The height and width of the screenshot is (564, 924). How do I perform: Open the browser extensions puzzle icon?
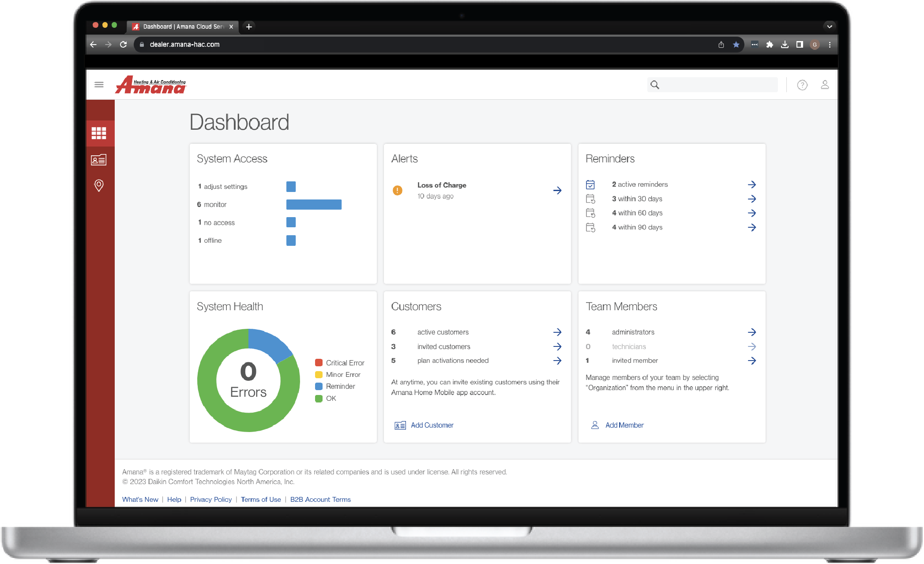coord(770,45)
